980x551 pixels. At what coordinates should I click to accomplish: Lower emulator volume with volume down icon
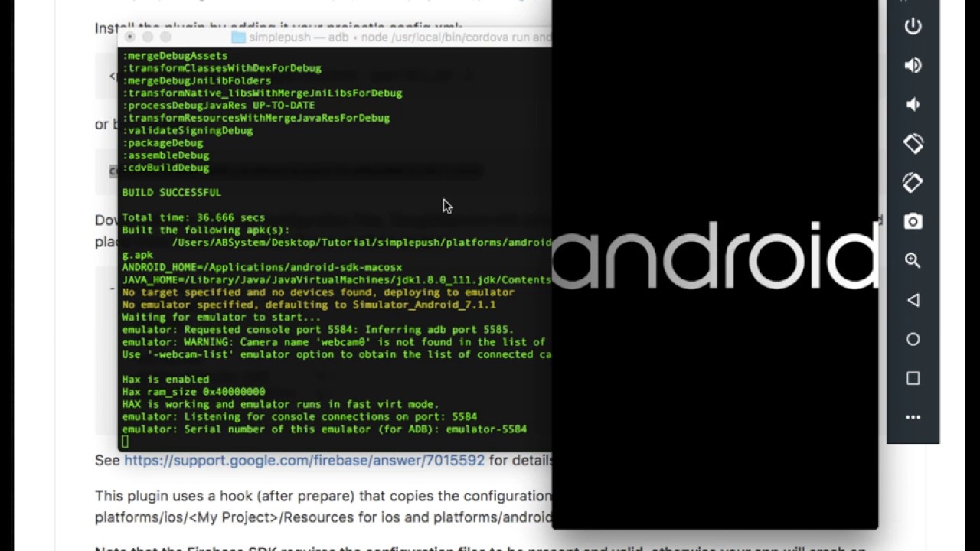pos(913,104)
